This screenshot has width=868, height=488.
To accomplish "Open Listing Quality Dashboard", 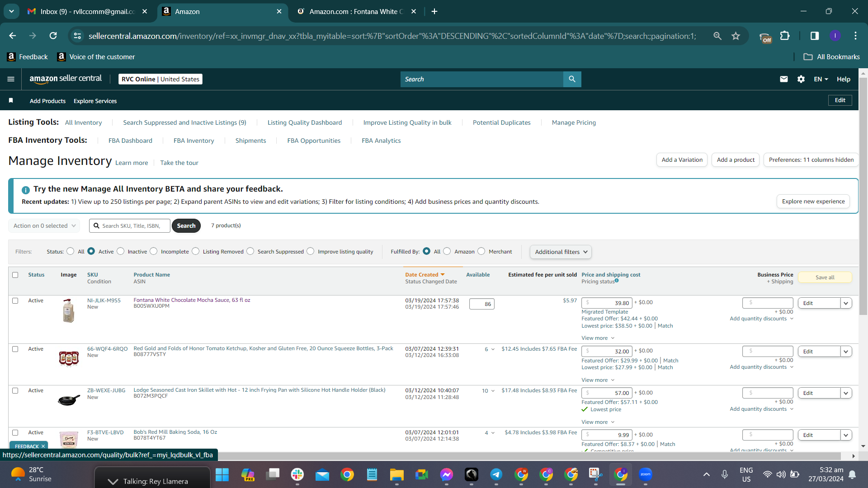I will point(305,122).
